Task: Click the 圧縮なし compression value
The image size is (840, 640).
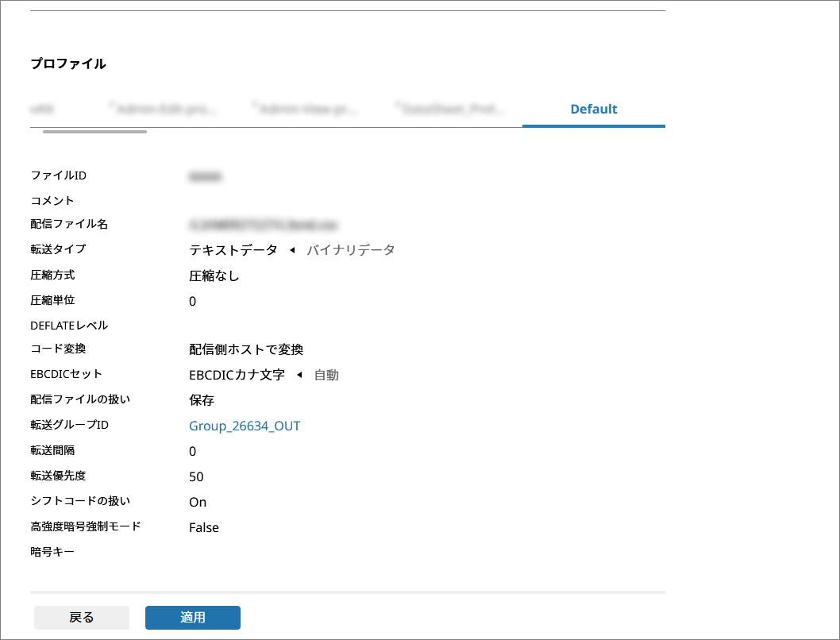Action: point(214,276)
